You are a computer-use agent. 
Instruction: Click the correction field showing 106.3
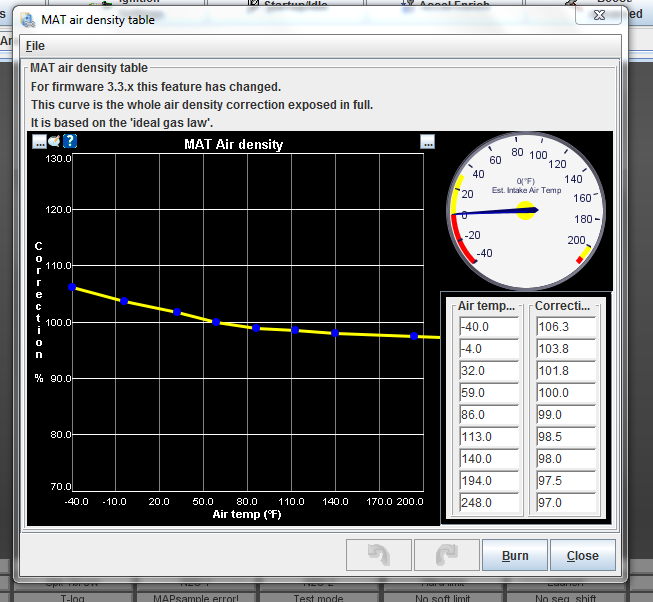[x=565, y=327]
